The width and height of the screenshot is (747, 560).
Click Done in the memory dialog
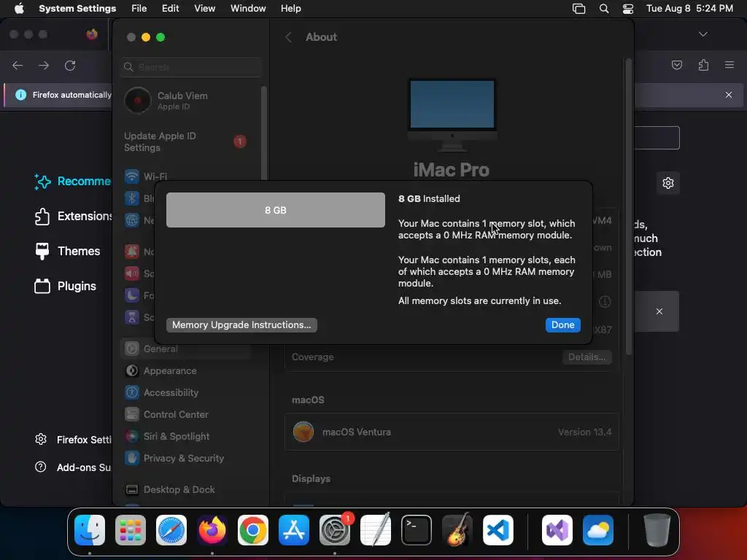pyautogui.click(x=562, y=324)
